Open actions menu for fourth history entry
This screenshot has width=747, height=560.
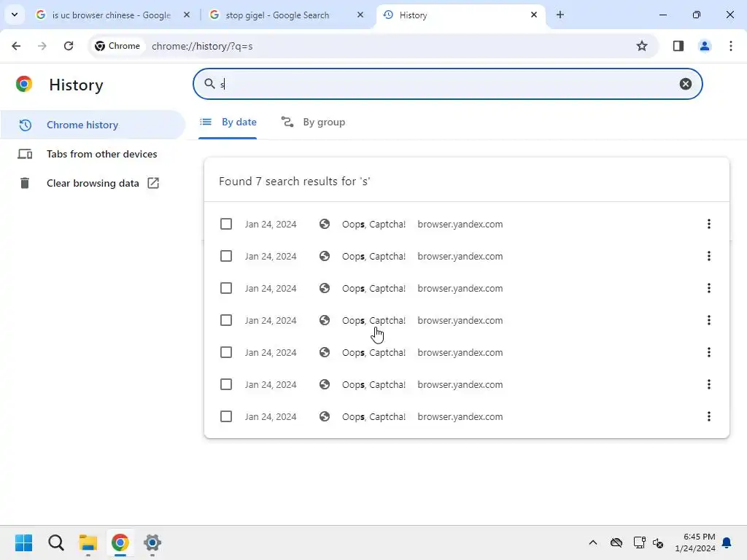(x=708, y=321)
